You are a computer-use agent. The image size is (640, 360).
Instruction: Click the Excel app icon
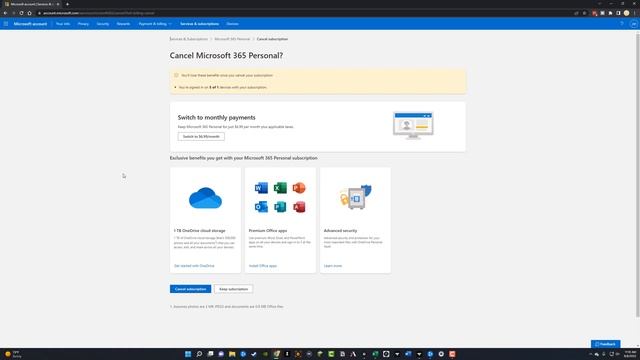tap(280, 188)
